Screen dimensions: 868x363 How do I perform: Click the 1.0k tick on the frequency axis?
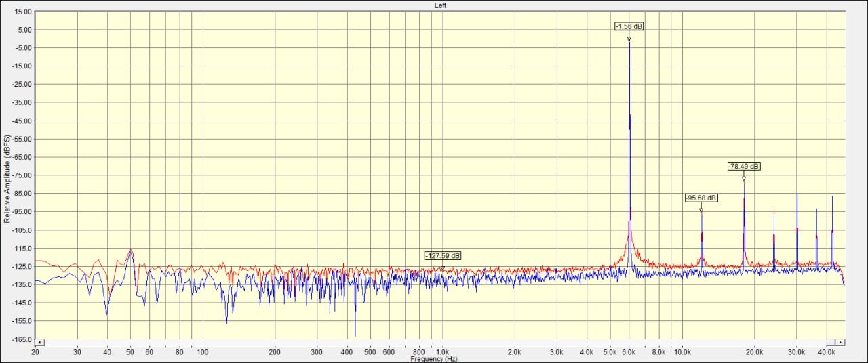[442, 352]
